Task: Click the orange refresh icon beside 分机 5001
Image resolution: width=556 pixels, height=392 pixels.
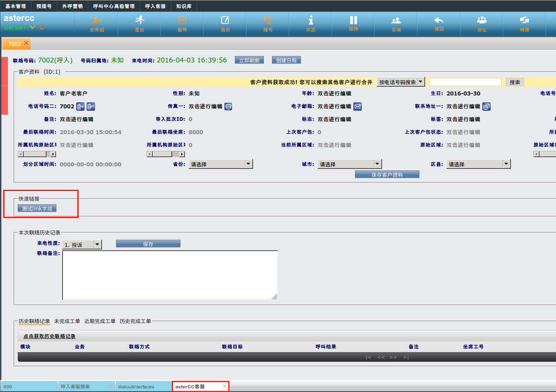Action: 42,27
